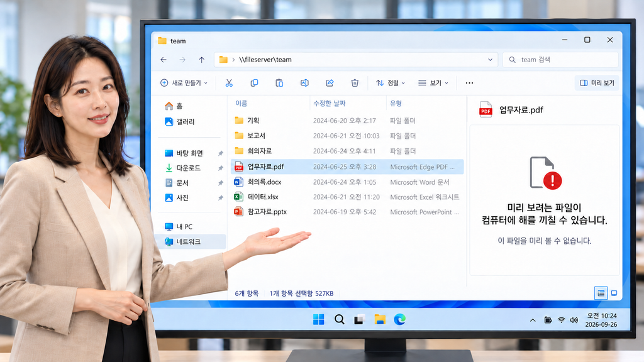Click the Paste clipboard icon
This screenshot has height=362, width=644.
(279, 83)
